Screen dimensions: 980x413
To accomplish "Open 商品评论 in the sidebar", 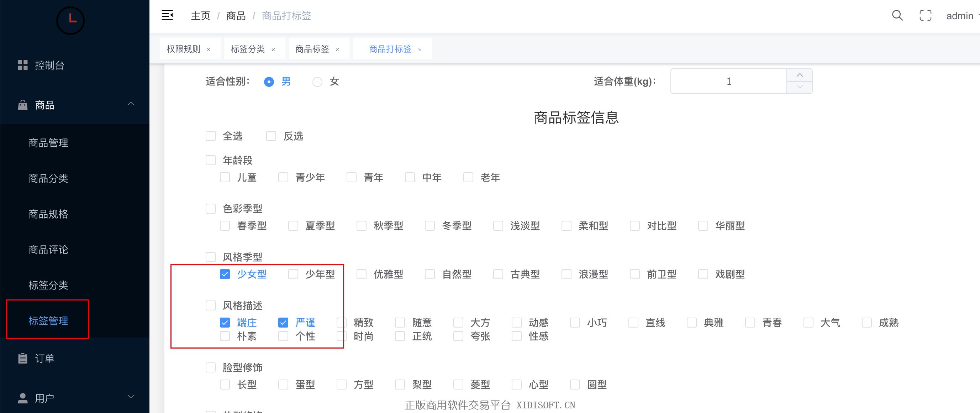I will coord(48,250).
